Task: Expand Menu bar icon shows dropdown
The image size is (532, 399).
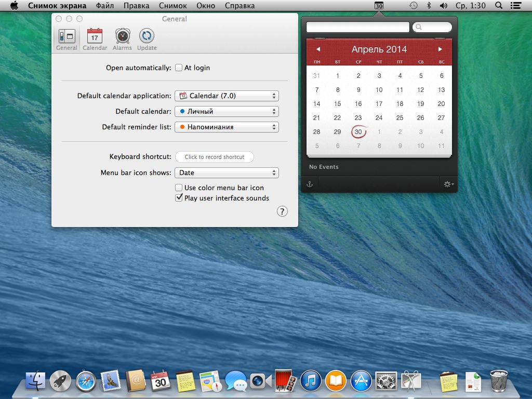Action: tap(227, 172)
